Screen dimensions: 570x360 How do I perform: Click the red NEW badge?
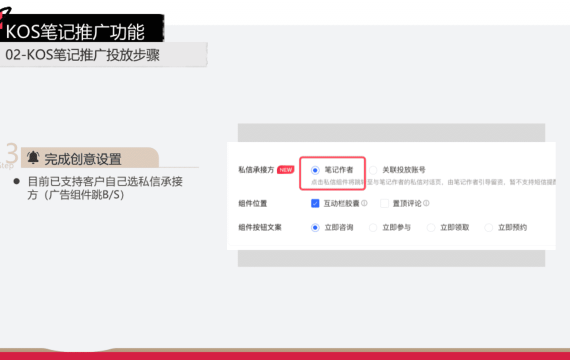pyautogui.click(x=286, y=170)
